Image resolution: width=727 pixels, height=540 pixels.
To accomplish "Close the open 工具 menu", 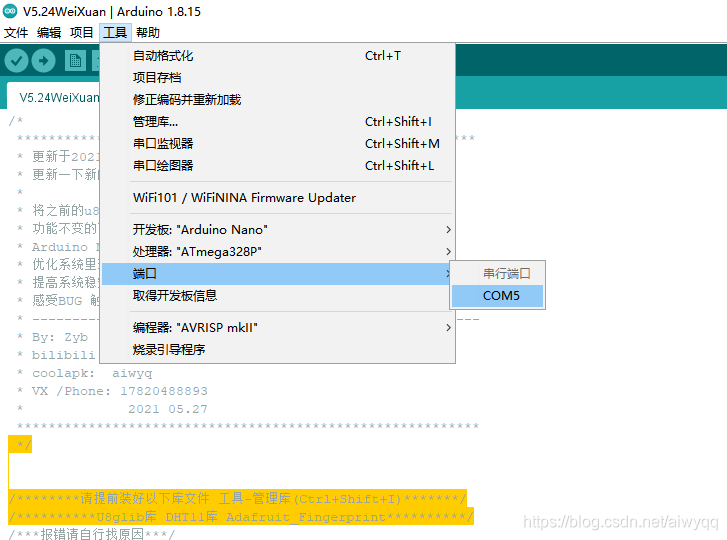I will point(115,32).
